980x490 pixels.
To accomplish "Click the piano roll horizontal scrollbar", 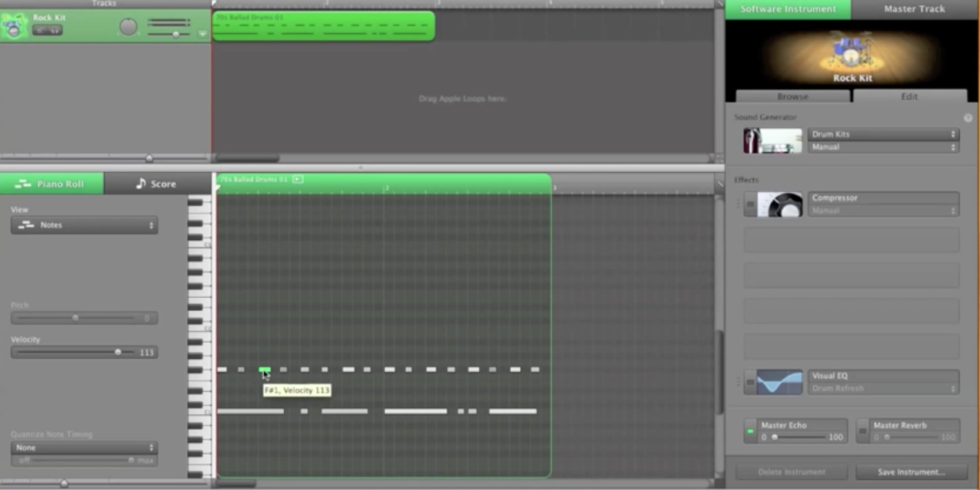I will (235, 484).
